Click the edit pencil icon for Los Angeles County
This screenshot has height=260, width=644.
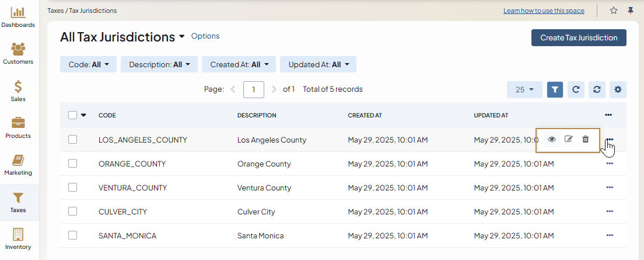pos(569,140)
